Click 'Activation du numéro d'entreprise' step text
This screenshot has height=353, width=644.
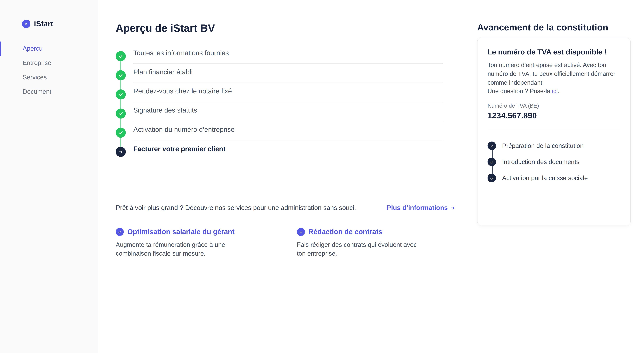point(184,130)
